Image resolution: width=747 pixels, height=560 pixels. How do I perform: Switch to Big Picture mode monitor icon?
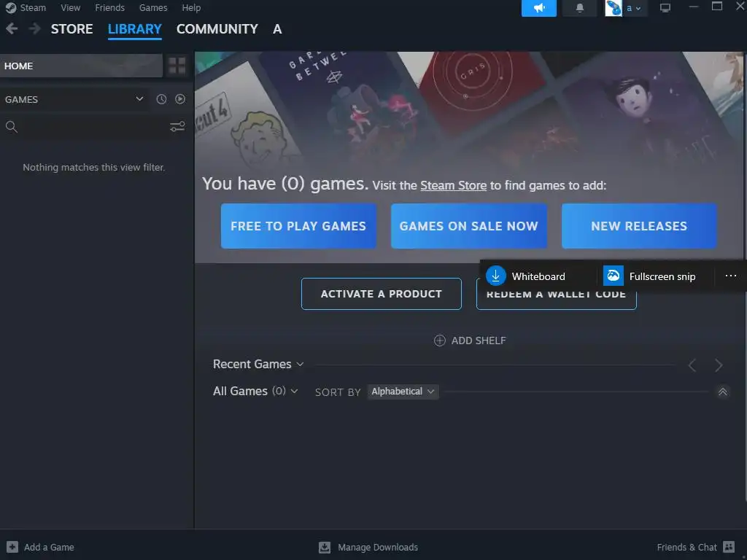(665, 8)
